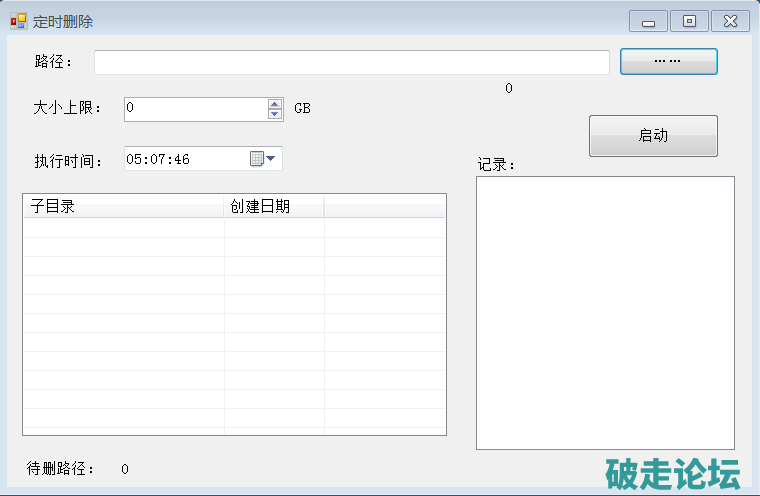760x496 pixels.
Task: Decrease 大小上限 value with the down arrow
Action: point(275,114)
